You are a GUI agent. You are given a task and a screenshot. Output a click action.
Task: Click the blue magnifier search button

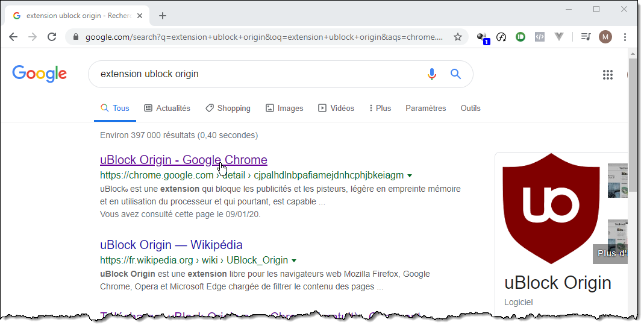pyautogui.click(x=456, y=74)
